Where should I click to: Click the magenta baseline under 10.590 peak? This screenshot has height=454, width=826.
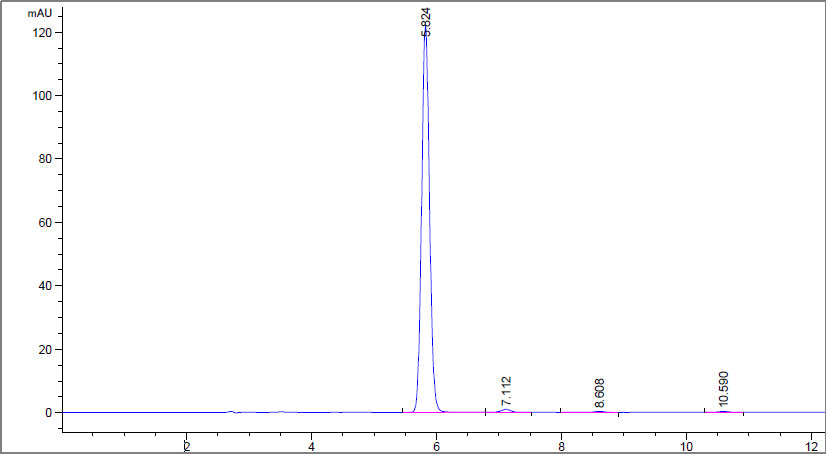click(724, 412)
